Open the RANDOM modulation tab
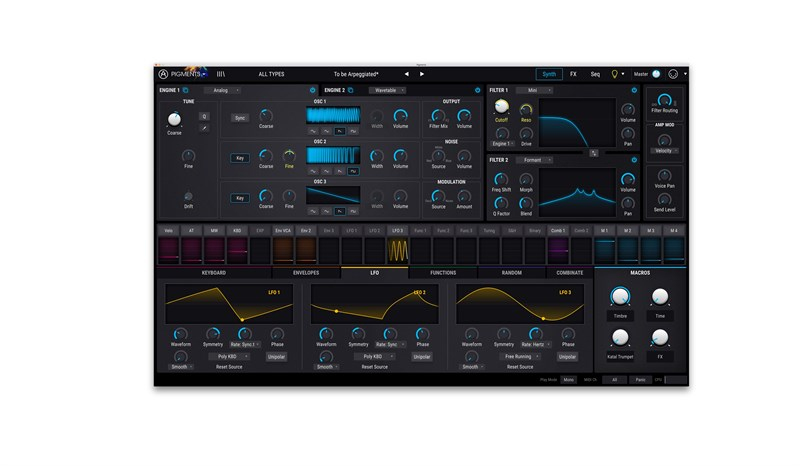 click(512, 273)
